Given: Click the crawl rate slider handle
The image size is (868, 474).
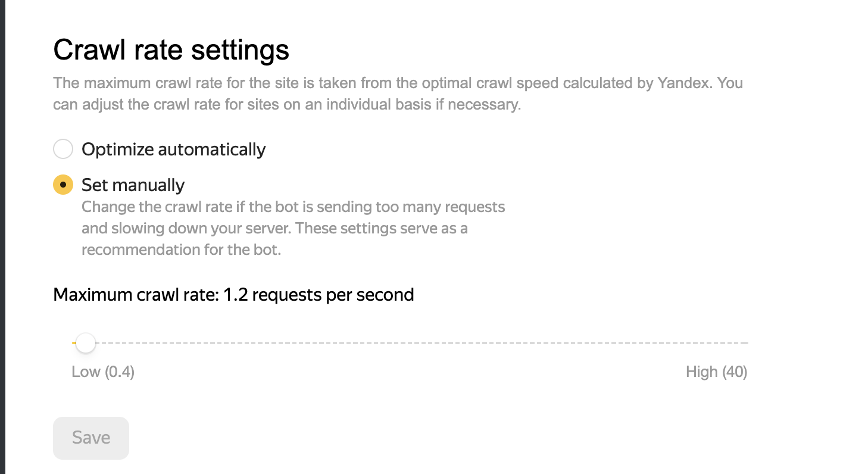Looking at the screenshot, I should point(86,343).
